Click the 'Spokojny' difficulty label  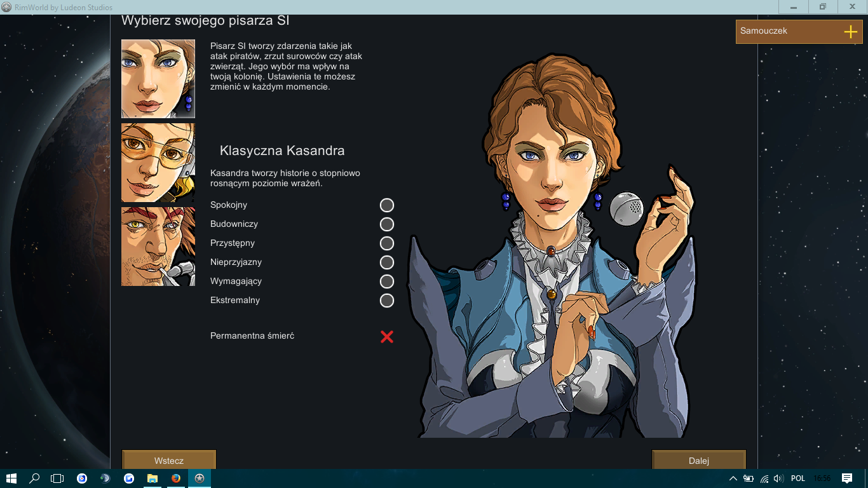coord(229,205)
